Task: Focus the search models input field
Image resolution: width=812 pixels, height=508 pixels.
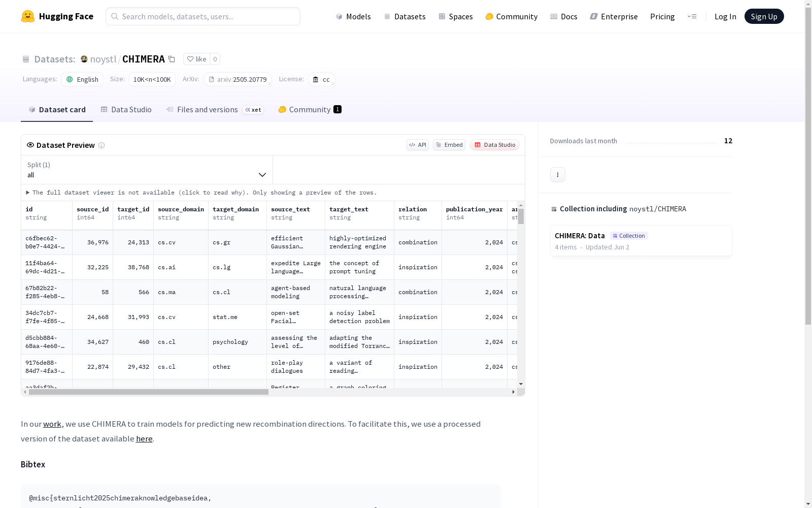Action: pyautogui.click(x=203, y=16)
